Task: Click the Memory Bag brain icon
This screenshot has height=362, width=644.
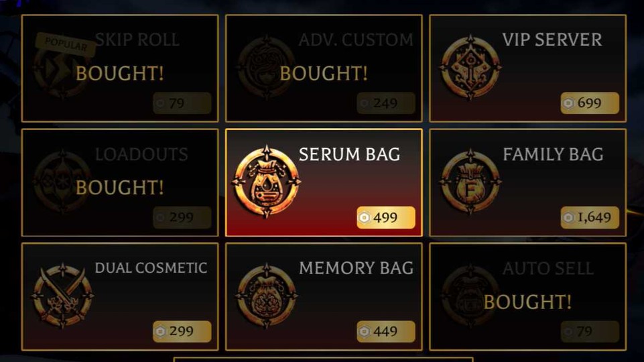Action: [267, 296]
